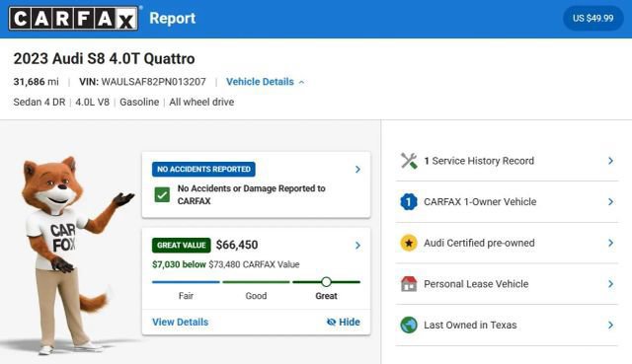Open CARFAX 1-Owner Vehicle row
Screen dimensions: 632x364
(507, 202)
